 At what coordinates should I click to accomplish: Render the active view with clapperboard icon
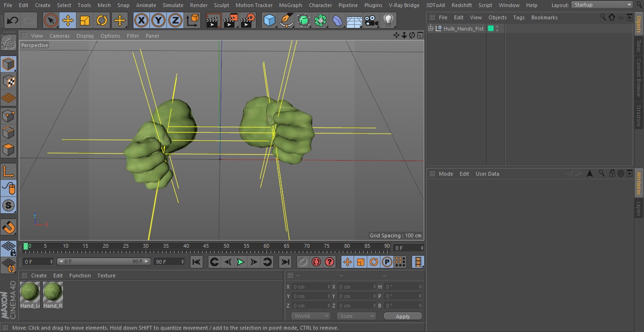[x=214, y=21]
